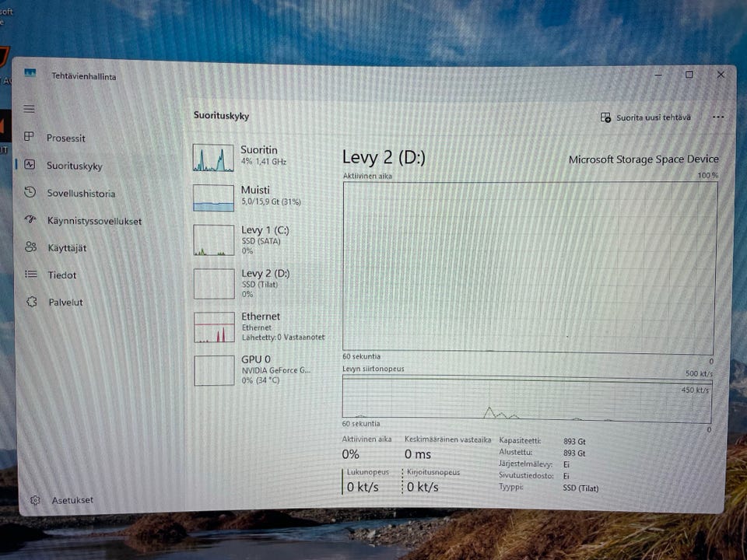Click the Tehtävienhallinta title bar icon

[x=30, y=73]
